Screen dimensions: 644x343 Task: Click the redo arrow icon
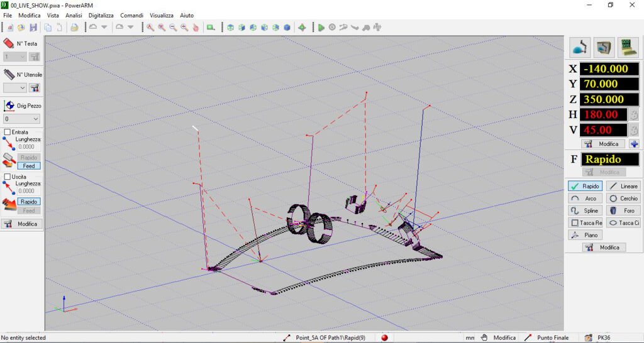tap(119, 27)
